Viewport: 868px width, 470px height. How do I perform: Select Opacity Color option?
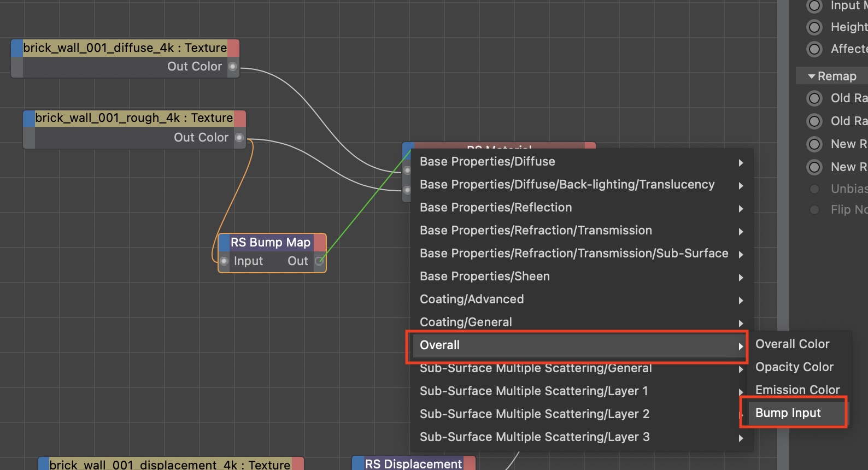[794, 367]
